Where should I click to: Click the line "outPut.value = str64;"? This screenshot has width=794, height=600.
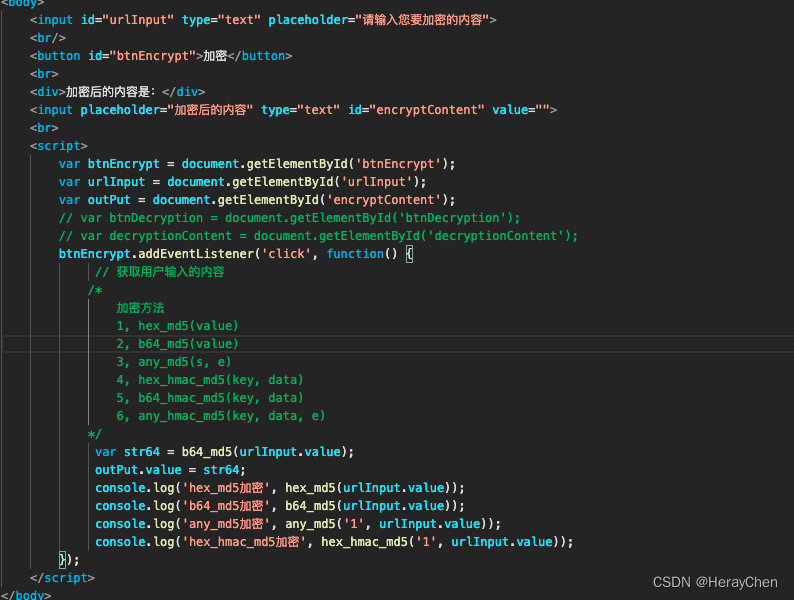pos(170,470)
